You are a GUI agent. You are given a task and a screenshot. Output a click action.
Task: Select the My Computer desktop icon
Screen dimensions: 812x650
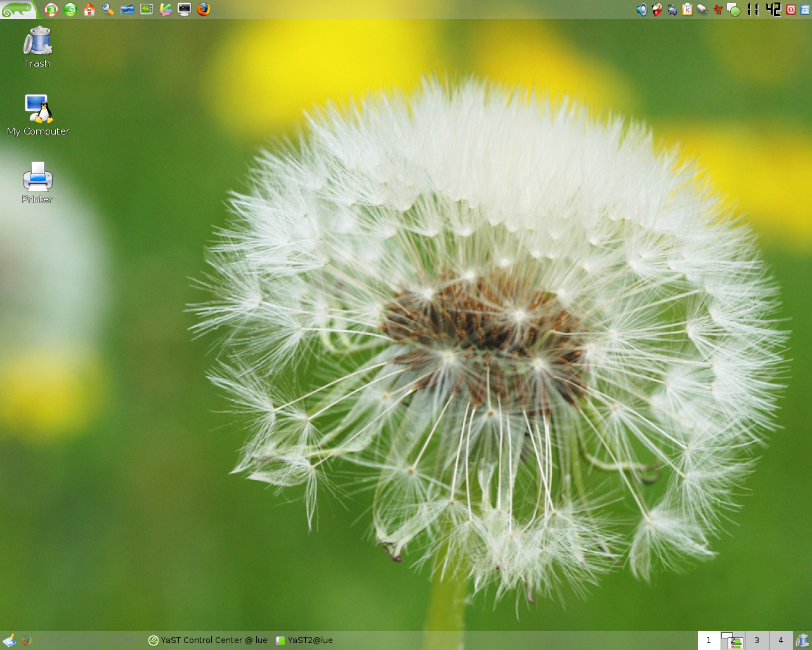[x=38, y=115]
